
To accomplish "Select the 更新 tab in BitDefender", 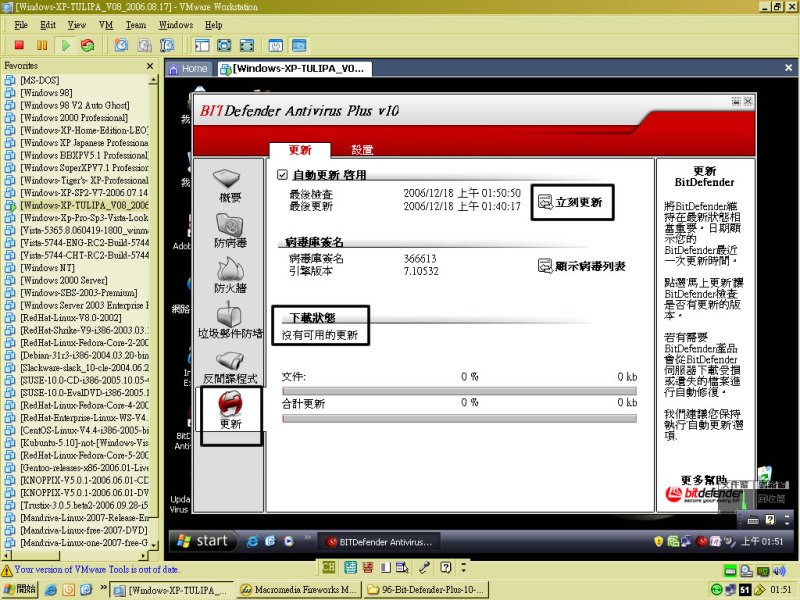I will pyautogui.click(x=300, y=149).
